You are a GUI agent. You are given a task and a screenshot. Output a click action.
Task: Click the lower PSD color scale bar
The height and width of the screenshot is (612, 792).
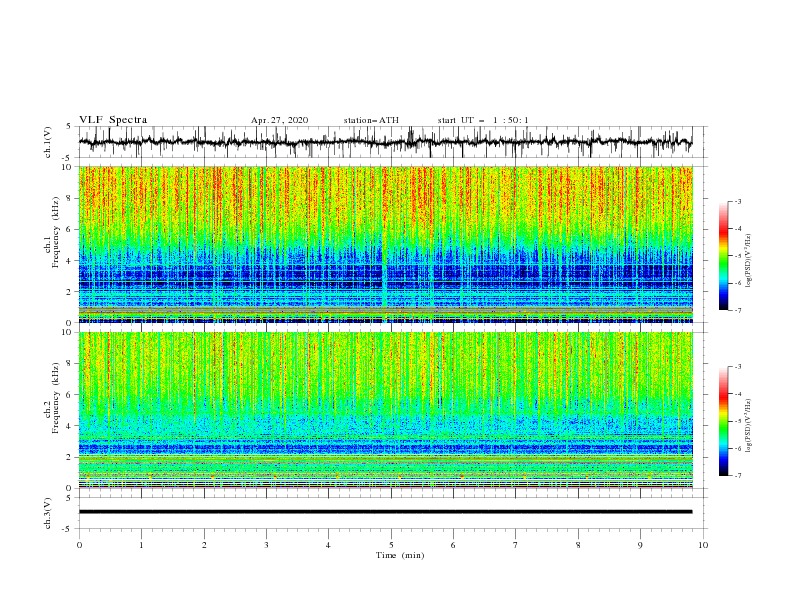click(723, 421)
